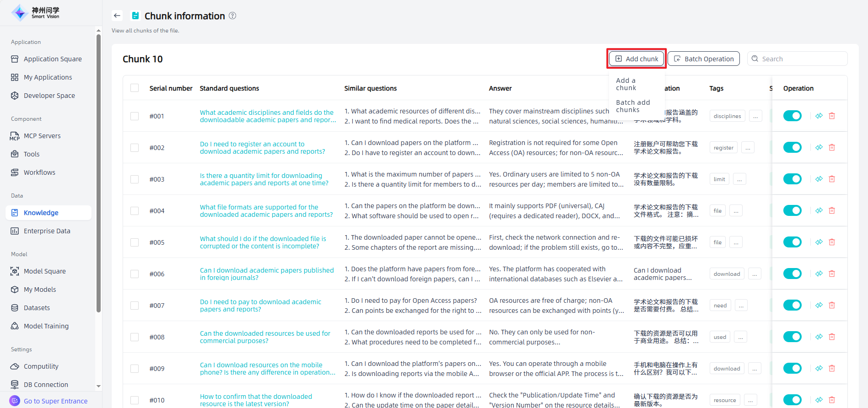The image size is (868, 408).
Task: Click the edit icon for chunk #003
Action: click(x=819, y=179)
